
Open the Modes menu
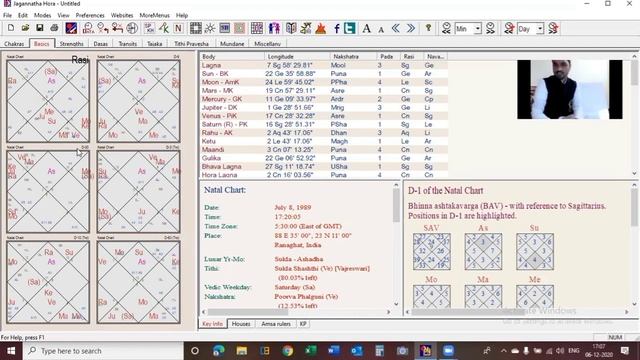(x=42, y=15)
